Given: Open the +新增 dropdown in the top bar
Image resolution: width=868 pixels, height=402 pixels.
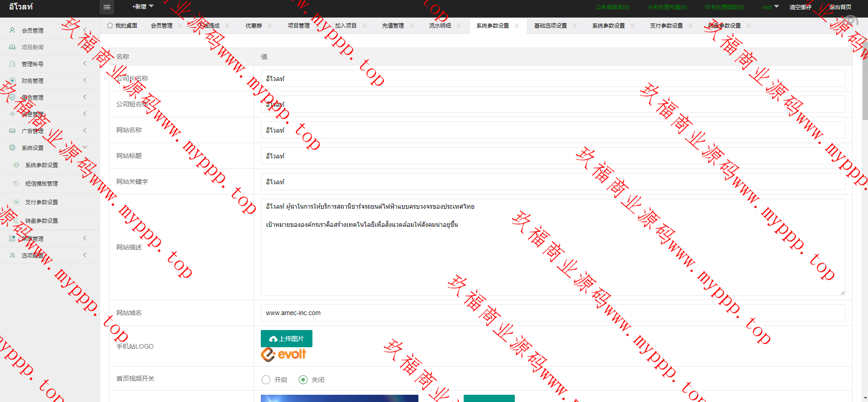Looking at the screenshot, I should tap(143, 7).
